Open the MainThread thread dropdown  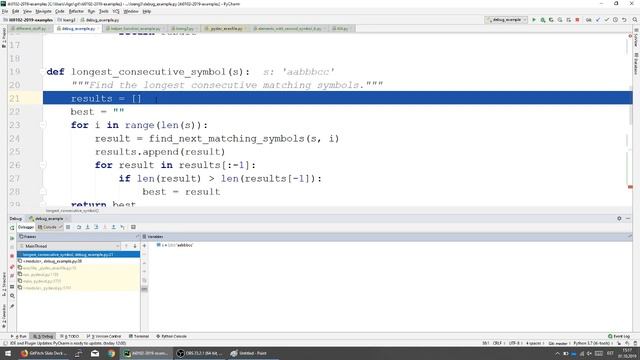pos(69,246)
